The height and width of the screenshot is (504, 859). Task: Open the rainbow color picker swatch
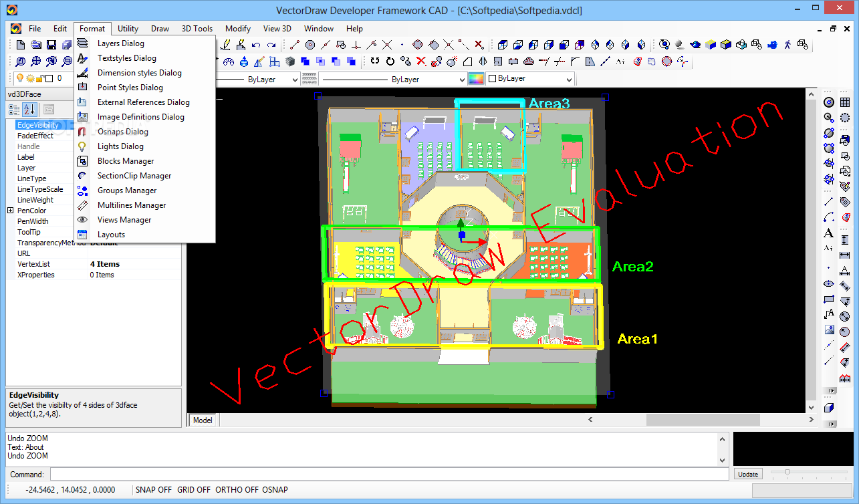click(x=475, y=79)
